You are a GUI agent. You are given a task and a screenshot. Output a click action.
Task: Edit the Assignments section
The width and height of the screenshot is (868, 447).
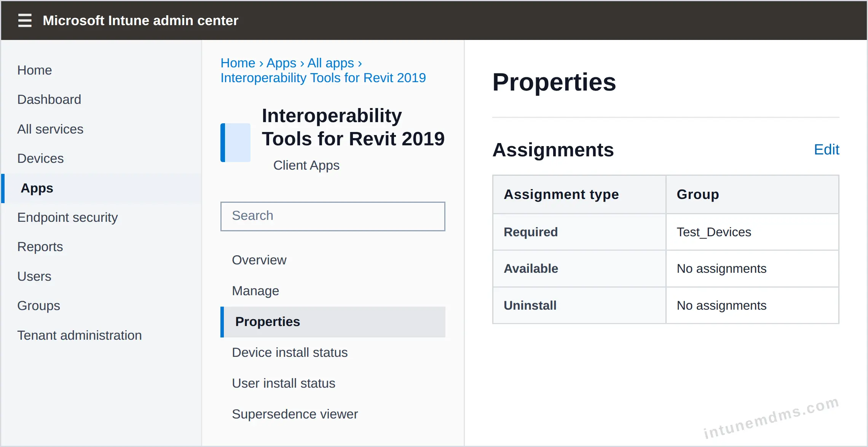827,150
